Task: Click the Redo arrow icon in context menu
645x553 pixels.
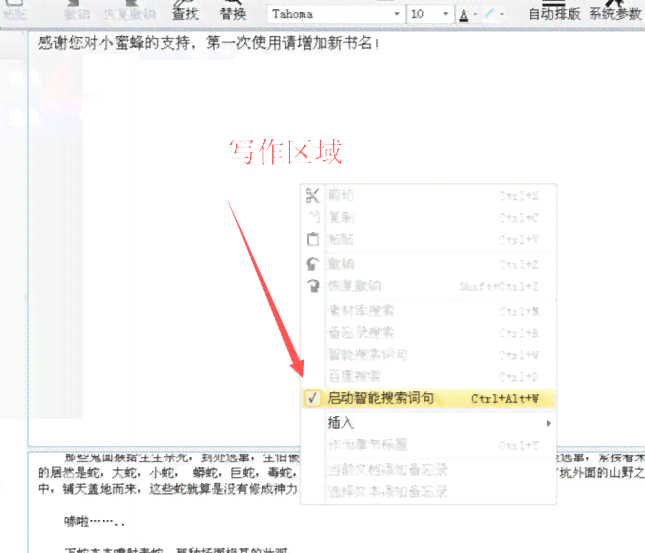Action: [314, 286]
